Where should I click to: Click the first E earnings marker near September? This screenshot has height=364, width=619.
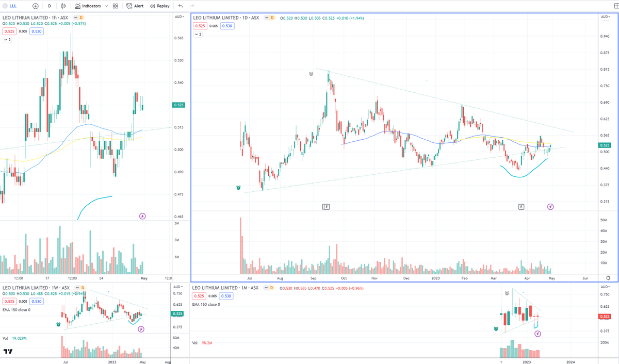pos(326,207)
